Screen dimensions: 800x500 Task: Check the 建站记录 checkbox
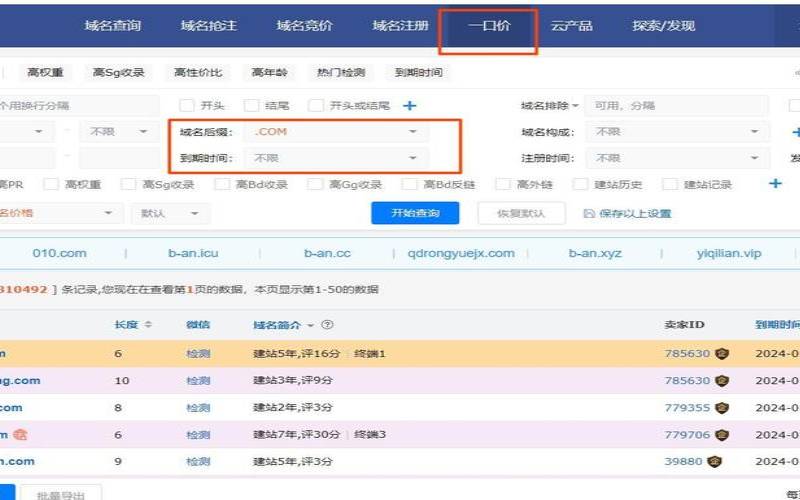tap(670, 184)
